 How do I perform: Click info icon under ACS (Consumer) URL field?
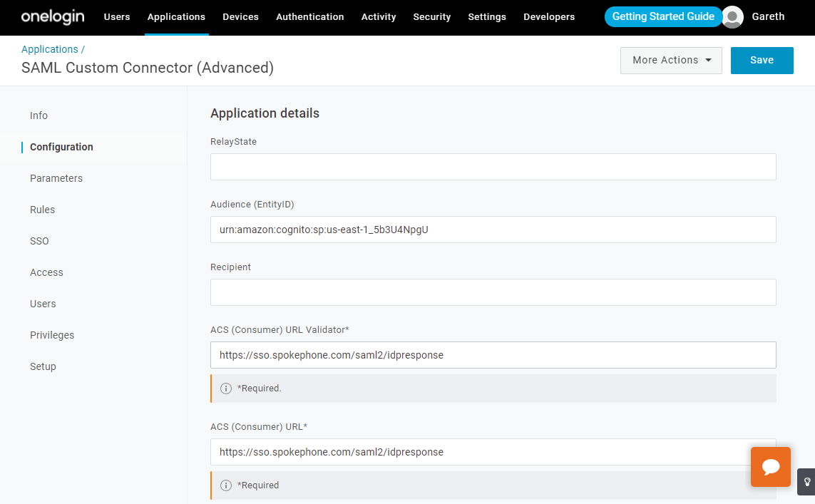click(225, 485)
